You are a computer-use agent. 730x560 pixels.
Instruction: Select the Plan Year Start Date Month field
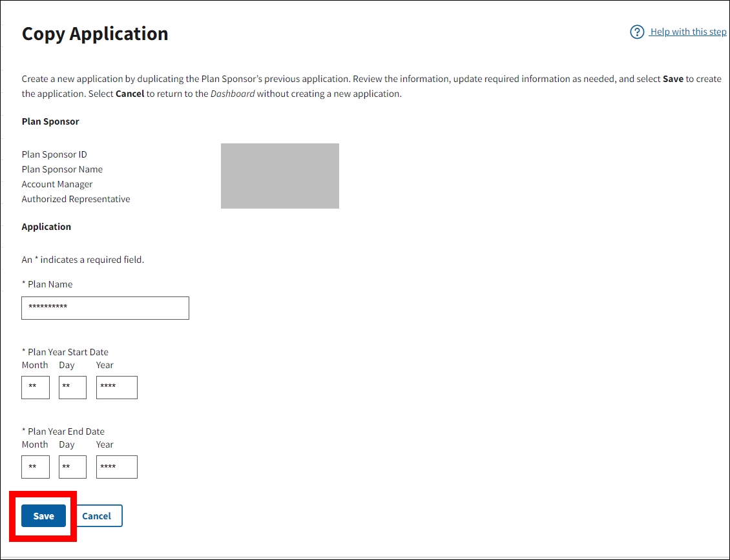36,388
